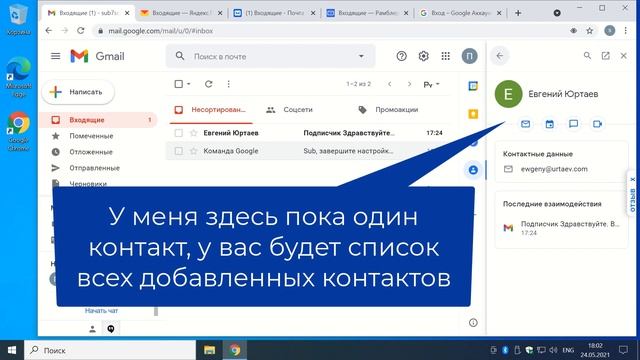Switch to the Несортированные tab
This screenshot has height=360, width=640.
click(211, 110)
